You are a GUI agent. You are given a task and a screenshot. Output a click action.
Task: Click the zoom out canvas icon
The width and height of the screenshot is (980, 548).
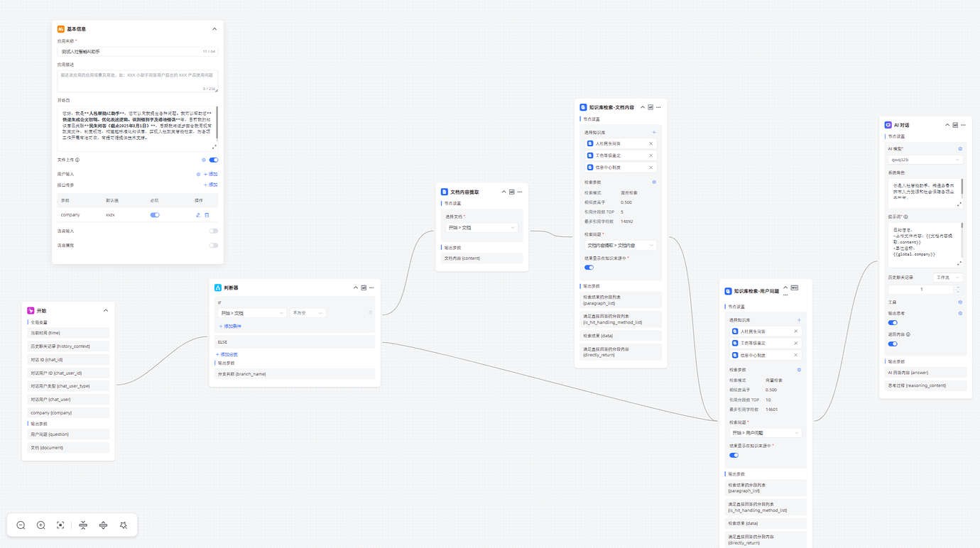click(21, 525)
